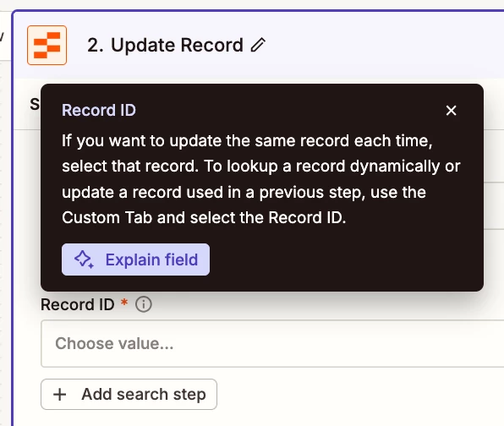Open the Record ID info icon

144,304
